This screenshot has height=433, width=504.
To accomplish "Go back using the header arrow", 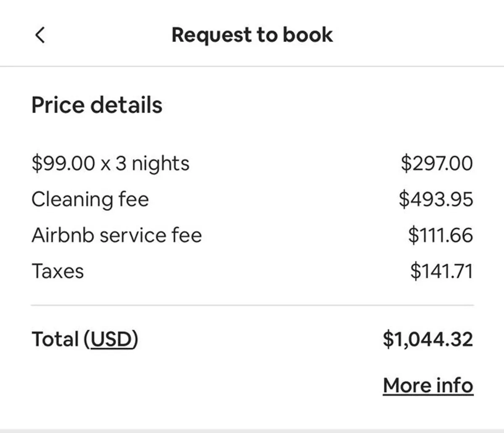I will [x=40, y=35].
